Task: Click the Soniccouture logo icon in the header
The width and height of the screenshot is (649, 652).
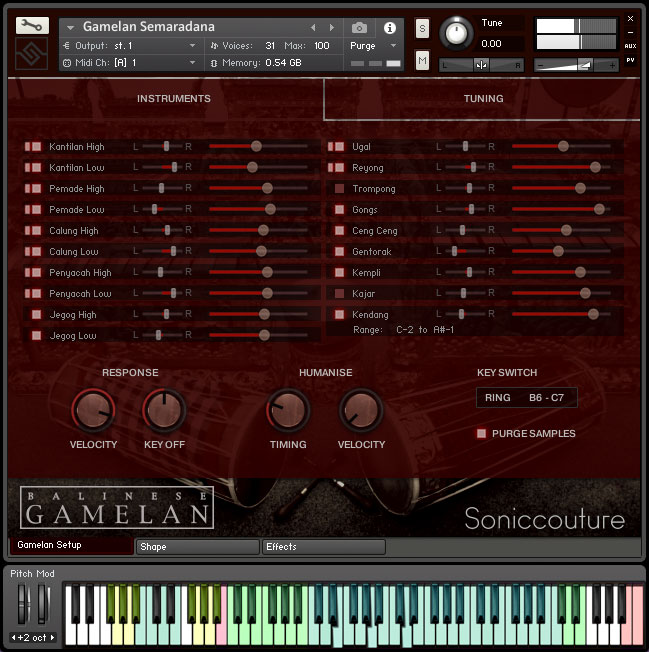Action: tap(32, 54)
